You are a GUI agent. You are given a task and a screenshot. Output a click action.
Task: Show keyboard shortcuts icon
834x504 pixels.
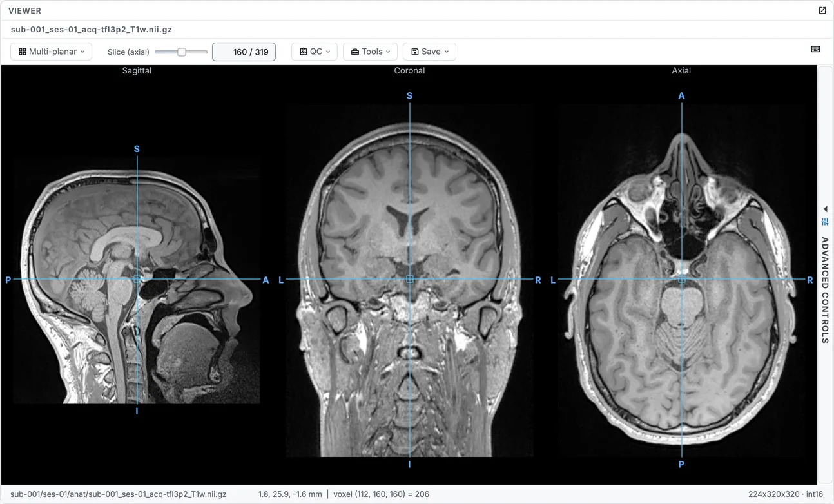click(x=815, y=49)
